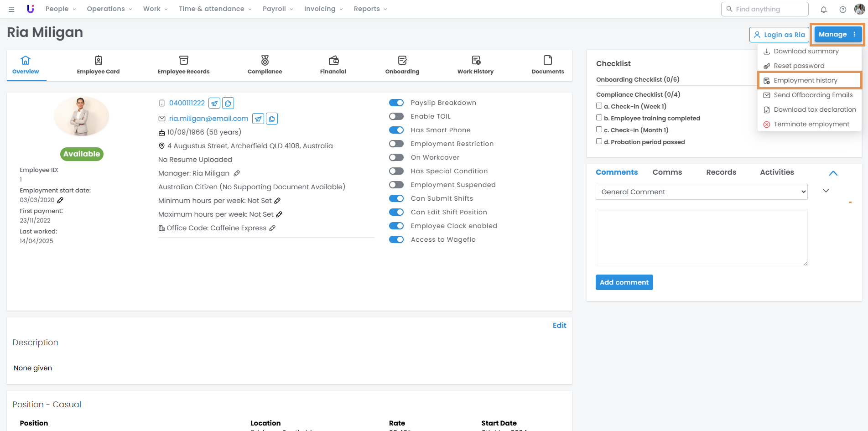Click the hamburger menu icon
This screenshot has height=431, width=868.
click(11, 9)
